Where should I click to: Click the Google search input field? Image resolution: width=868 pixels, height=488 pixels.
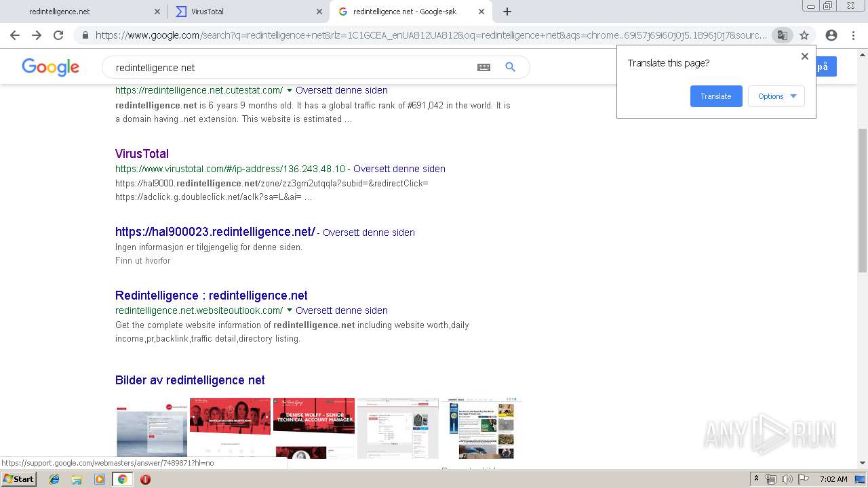pyautogui.click(x=292, y=67)
